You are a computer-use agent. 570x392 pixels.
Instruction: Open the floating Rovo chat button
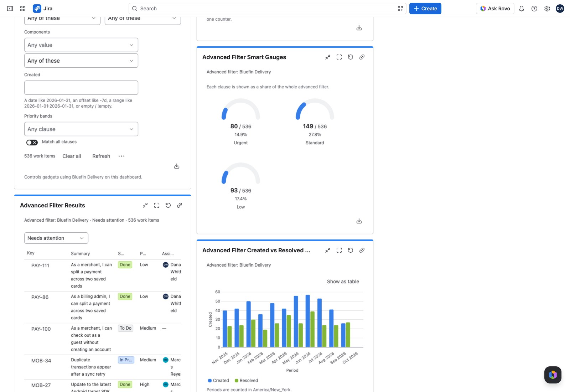553,375
